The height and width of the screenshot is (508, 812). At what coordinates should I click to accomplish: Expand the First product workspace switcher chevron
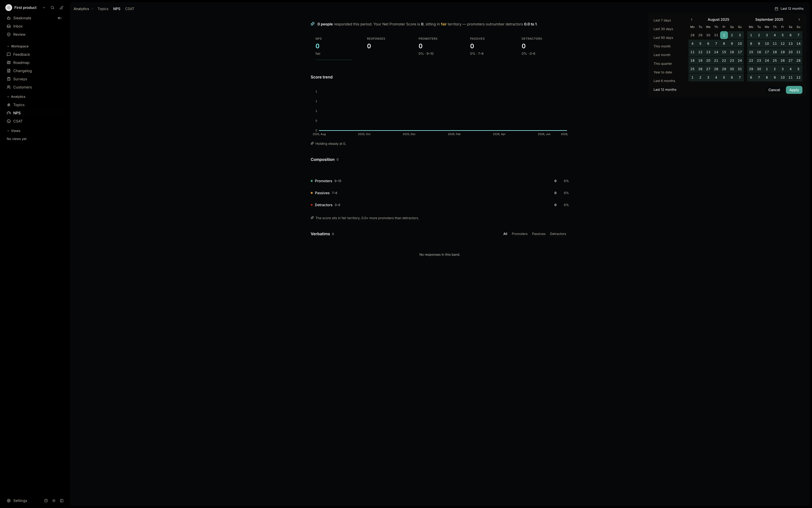(x=44, y=8)
